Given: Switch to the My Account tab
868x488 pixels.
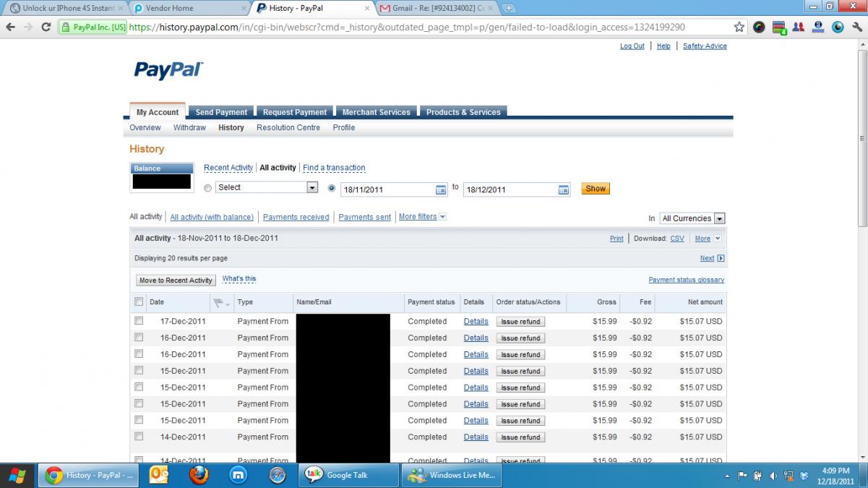Looking at the screenshot, I should [x=158, y=112].
